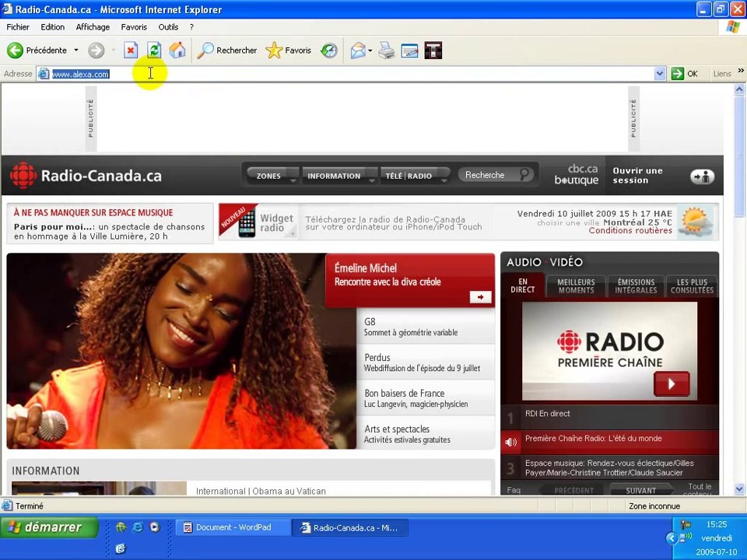747x560 pixels.
Task: Click the page scrollbar down arrow
Action: tap(739, 489)
